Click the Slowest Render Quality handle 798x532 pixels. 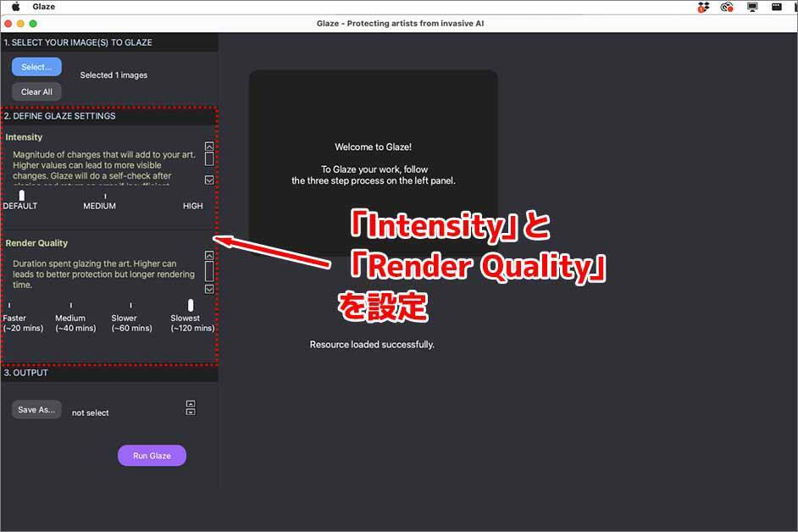pos(191,305)
